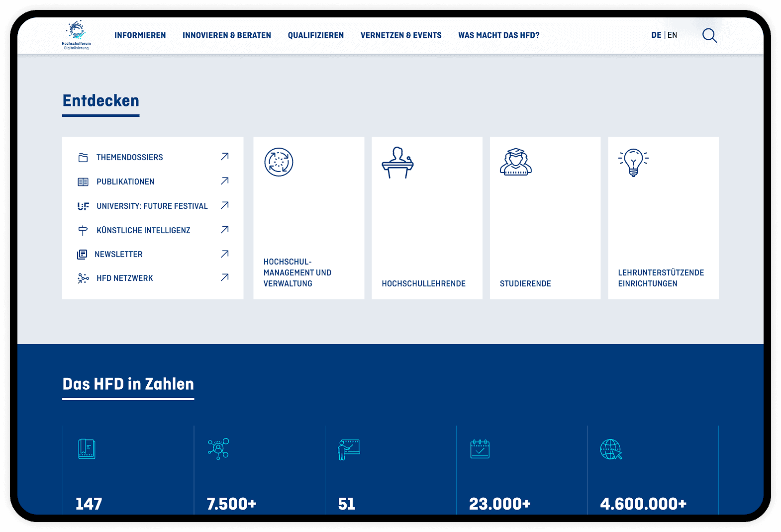This screenshot has height=532, width=781.
Task: Click the U:F logo icon
Action: pyautogui.click(x=83, y=206)
